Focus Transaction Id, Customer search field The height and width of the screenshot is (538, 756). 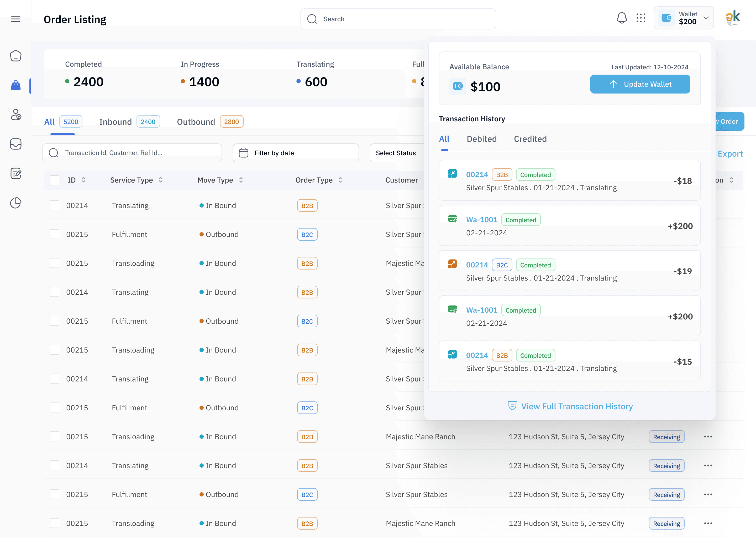(132, 153)
